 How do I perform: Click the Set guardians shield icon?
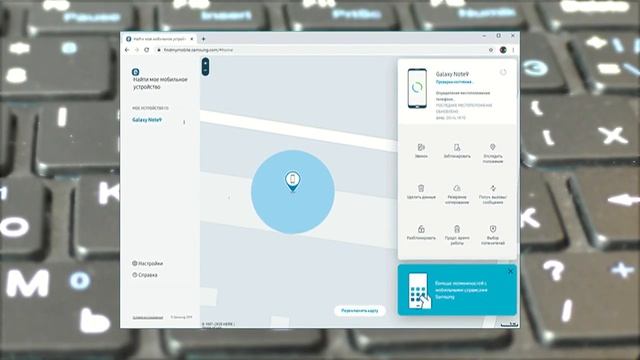(x=493, y=229)
